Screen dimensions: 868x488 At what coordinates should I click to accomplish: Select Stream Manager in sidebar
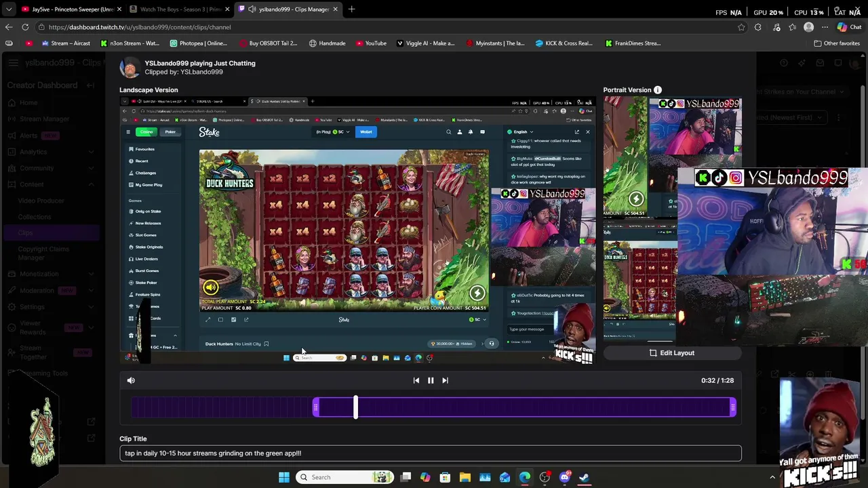(44, 119)
